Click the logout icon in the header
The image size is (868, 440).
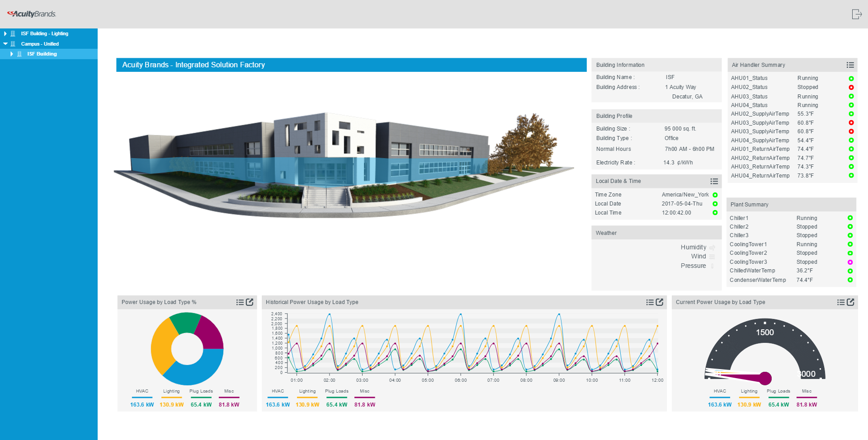coord(856,14)
